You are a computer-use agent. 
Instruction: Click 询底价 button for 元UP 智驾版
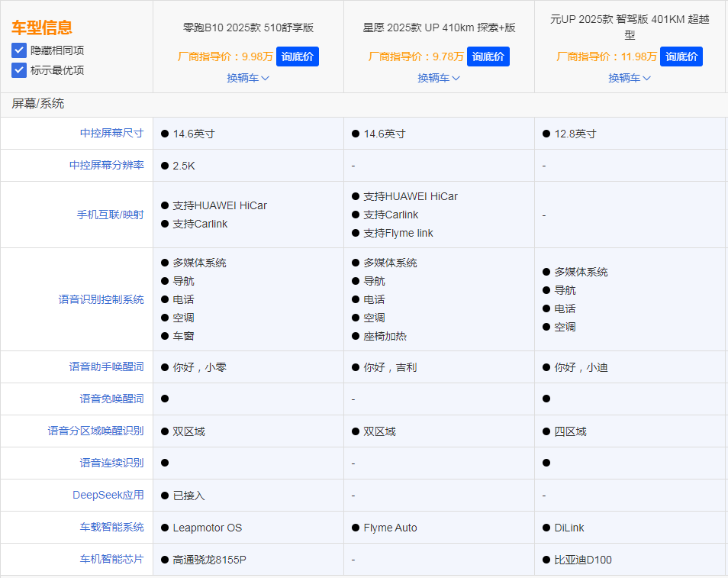point(681,56)
